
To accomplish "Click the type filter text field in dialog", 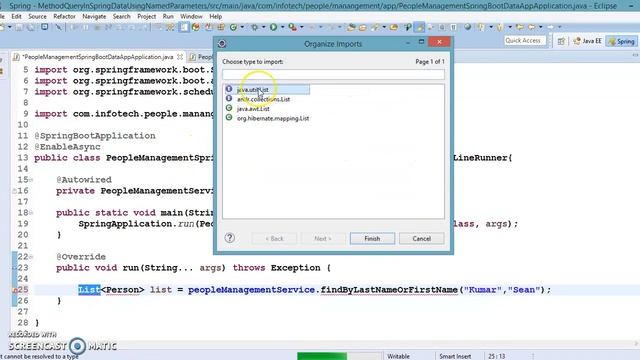I will pos(333,74).
